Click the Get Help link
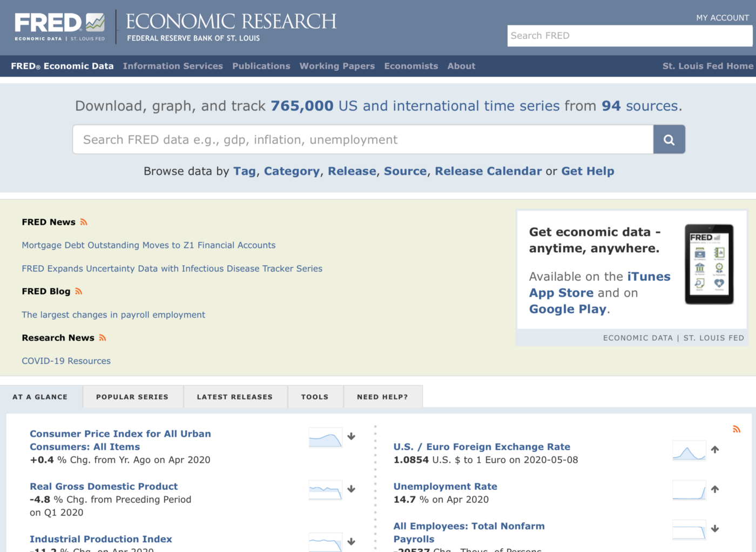The image size is (756, 552). 588,171
